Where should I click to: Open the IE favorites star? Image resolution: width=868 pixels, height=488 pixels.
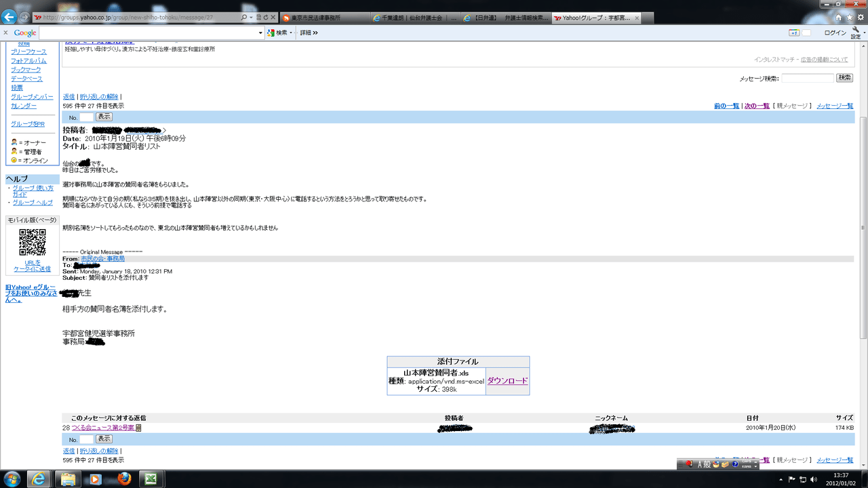[849, 18]
